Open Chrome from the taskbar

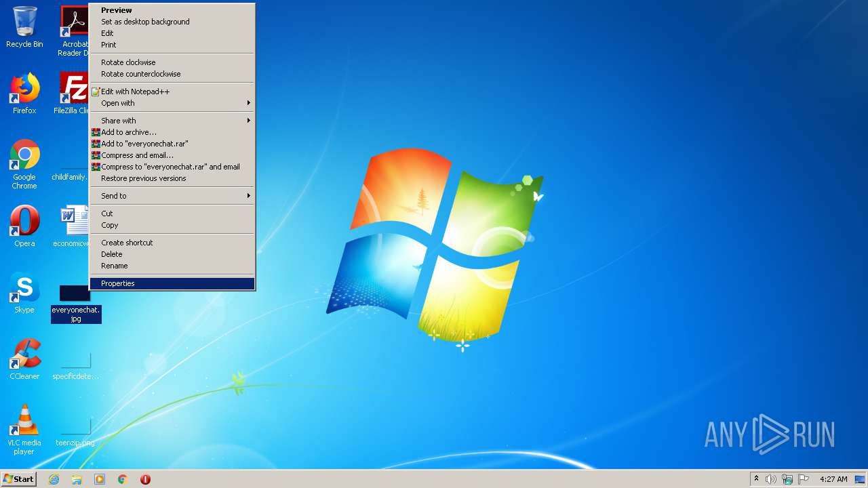[x=123, y=479]
